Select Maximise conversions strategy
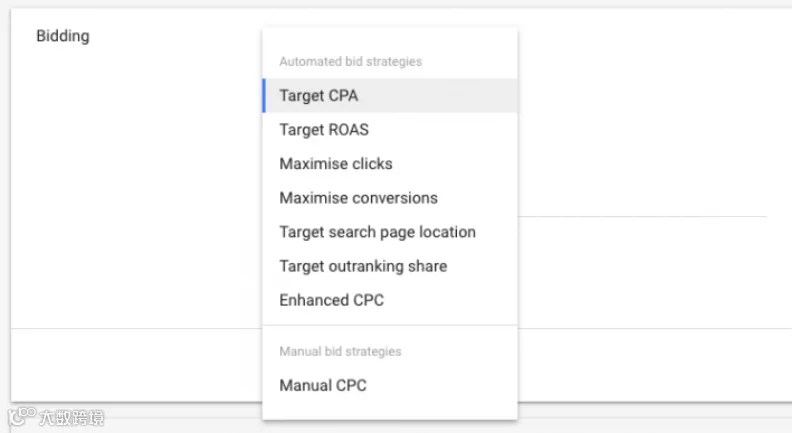Viewport: 792px width, 433px height. 358,198
